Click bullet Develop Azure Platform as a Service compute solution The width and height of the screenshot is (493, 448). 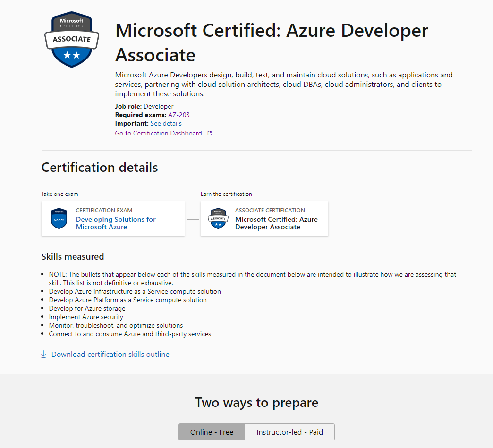127,300
